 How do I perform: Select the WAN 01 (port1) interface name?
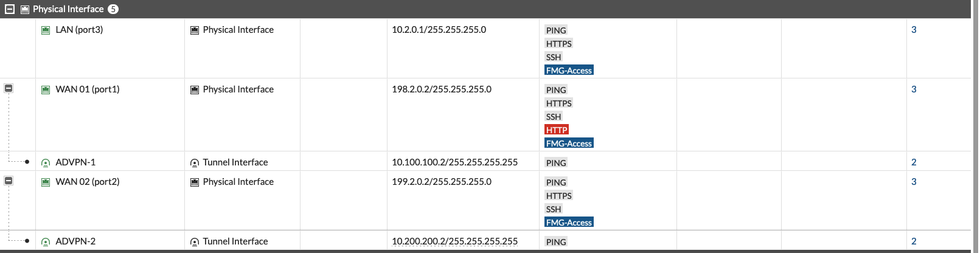tap(88, 89)
